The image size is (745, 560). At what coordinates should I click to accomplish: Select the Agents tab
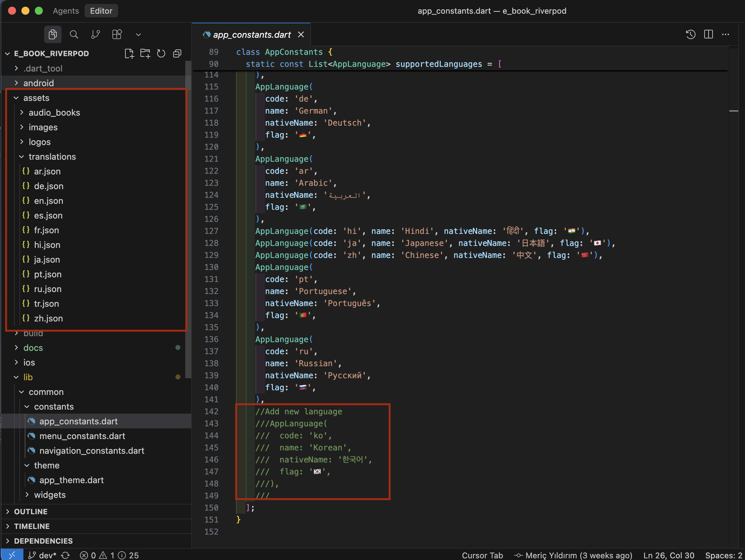click(x=66, y=10)
